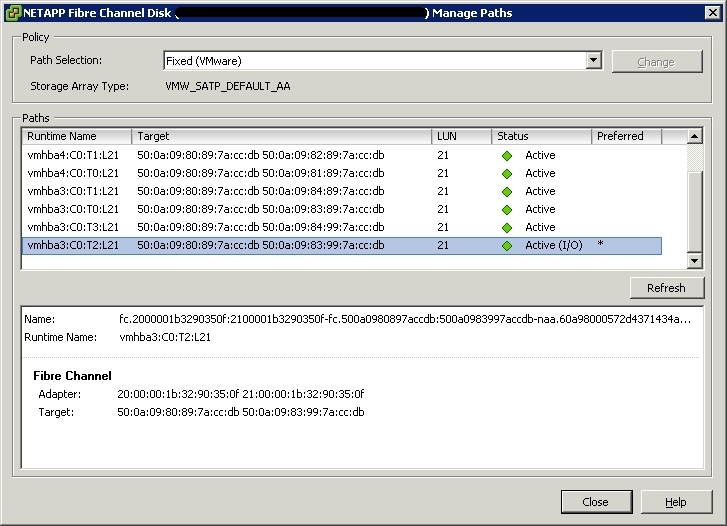727x526 pixels.
Task: Click green status diamond for vmhba3:C0:T3:L21
Action: (x=507, y=228)
